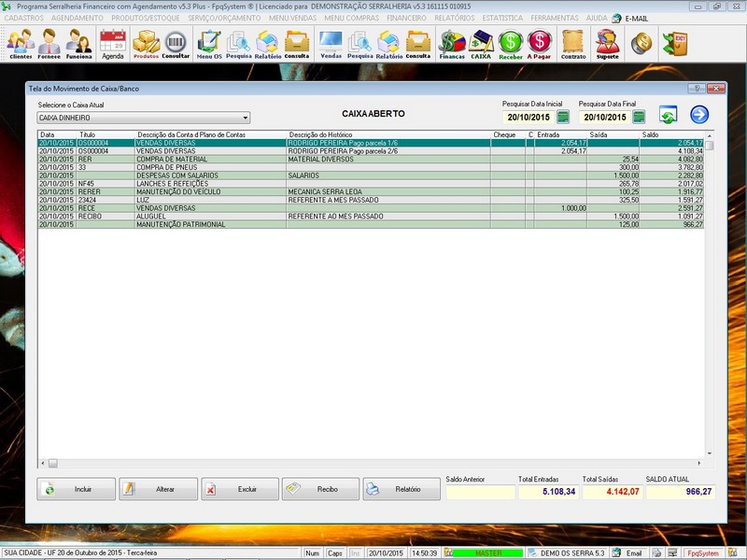
Task: Open the Produtos boxes icon
Action: (x=146, y=44)
